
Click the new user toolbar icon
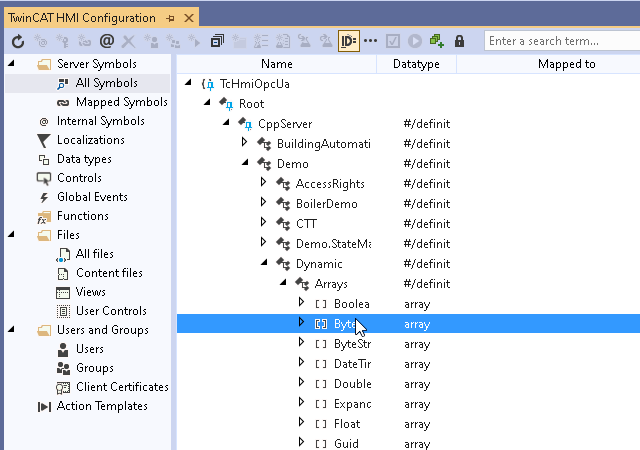click(151, 41)
